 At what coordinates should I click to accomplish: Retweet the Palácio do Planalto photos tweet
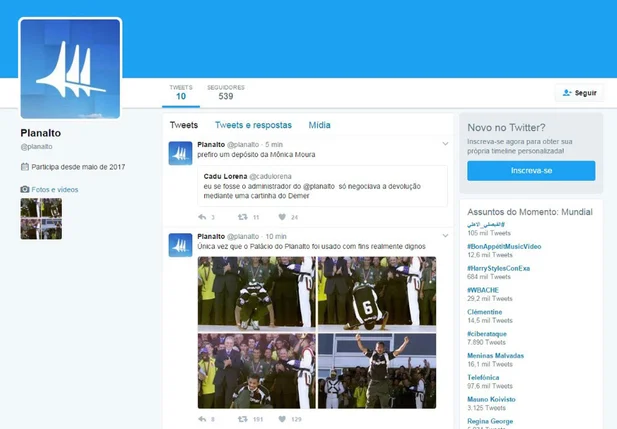point(243,419)
